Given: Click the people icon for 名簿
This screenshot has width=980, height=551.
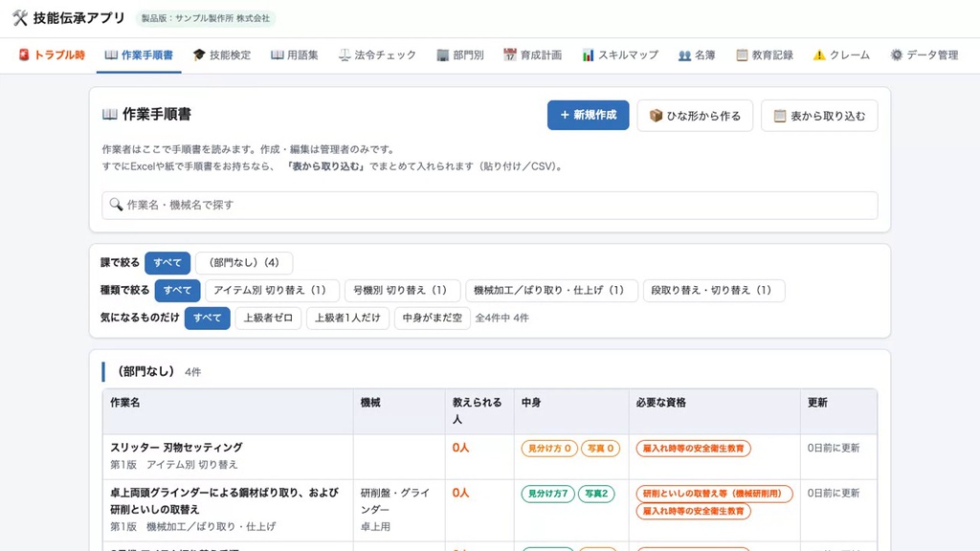Looking at the screenshot, I should coord(684,55).
